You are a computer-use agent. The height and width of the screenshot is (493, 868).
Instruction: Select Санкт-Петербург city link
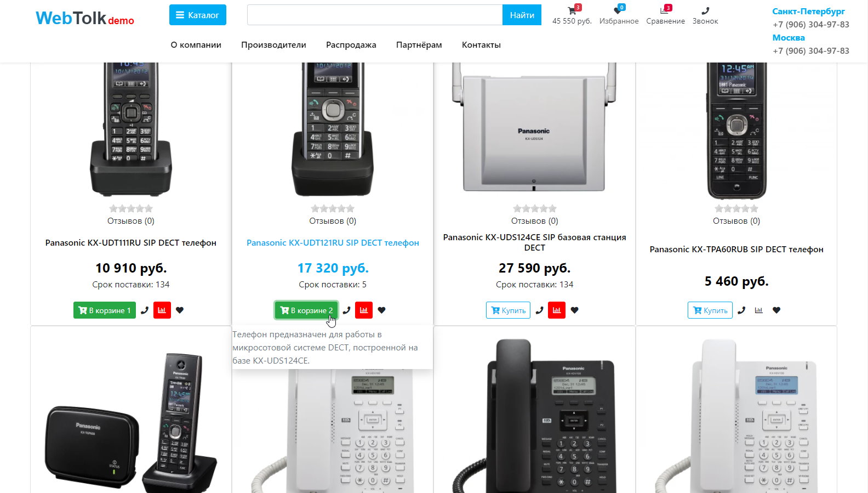click(808, 11)
